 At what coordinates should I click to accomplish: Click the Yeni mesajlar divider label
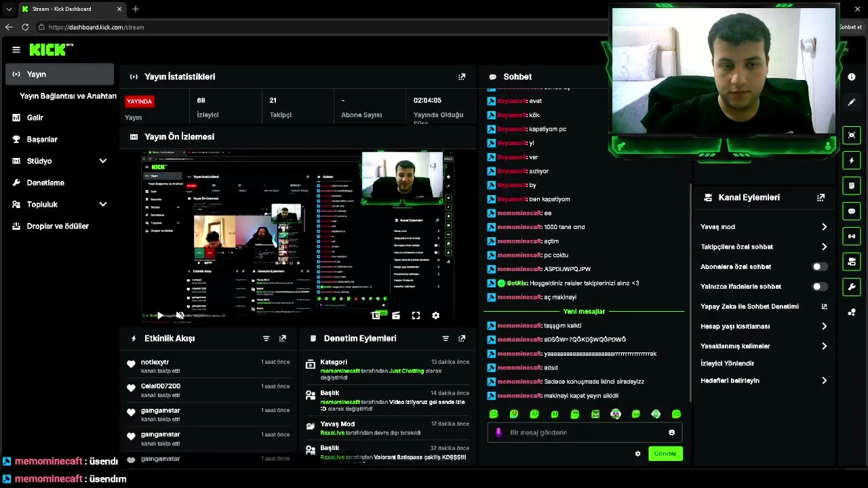[584, 312]
